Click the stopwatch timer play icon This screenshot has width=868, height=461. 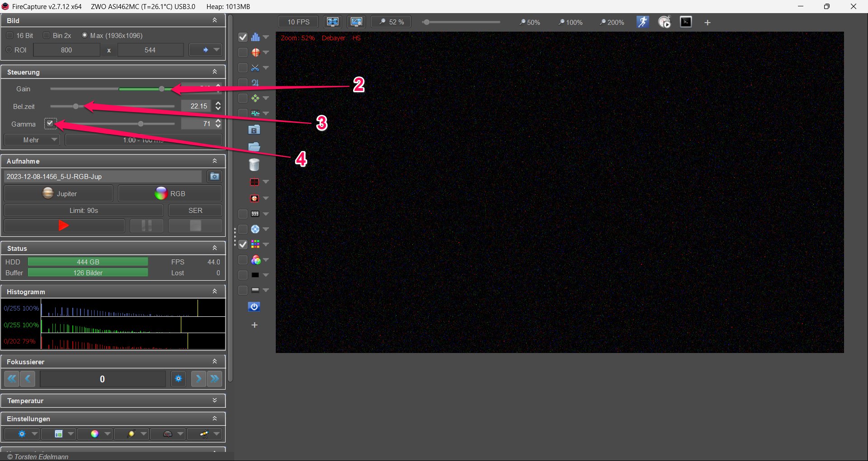[665, 22]
